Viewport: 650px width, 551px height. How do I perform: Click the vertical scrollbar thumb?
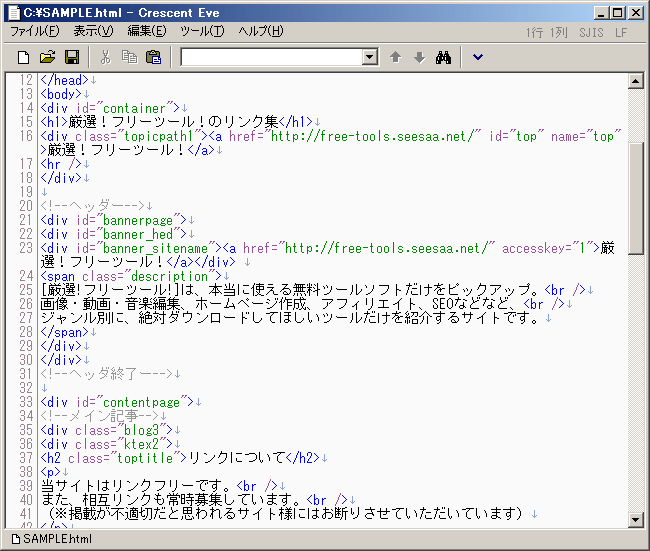[635, 198]
